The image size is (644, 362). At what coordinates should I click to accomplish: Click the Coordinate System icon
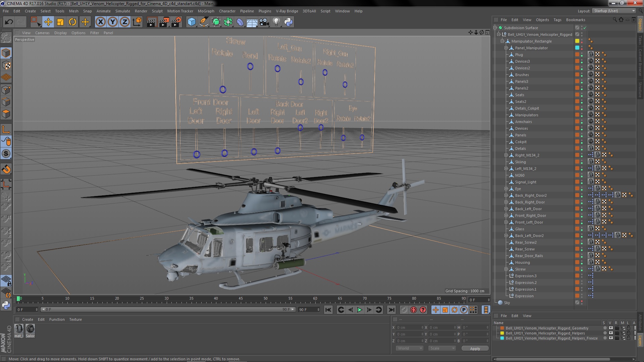[137, 22]
